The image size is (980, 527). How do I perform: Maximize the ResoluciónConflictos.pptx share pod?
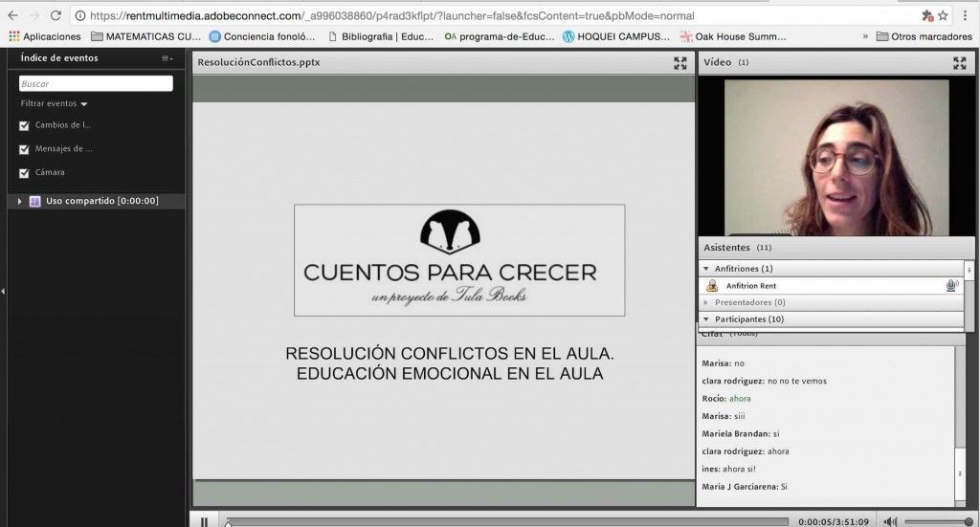pyautogui.click(x=680, y=63)
